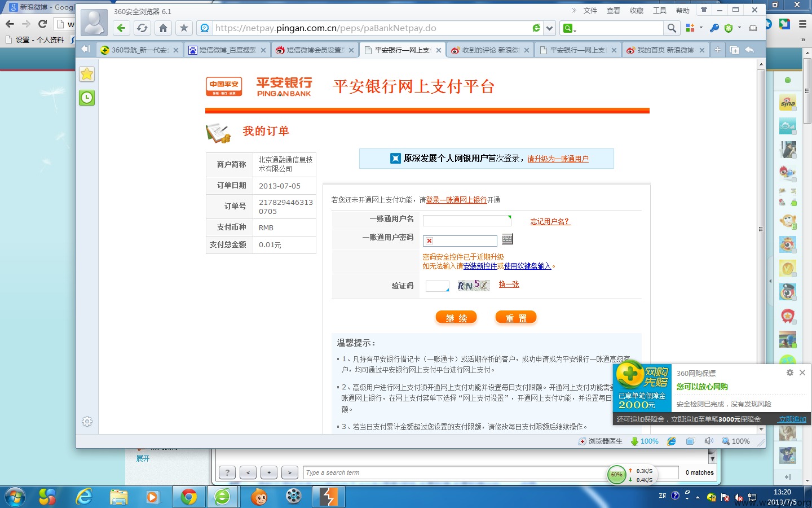812x508 pixels.
Task: Switch to 我的首页 新浪微博 tab
Action: coord(665,50)
